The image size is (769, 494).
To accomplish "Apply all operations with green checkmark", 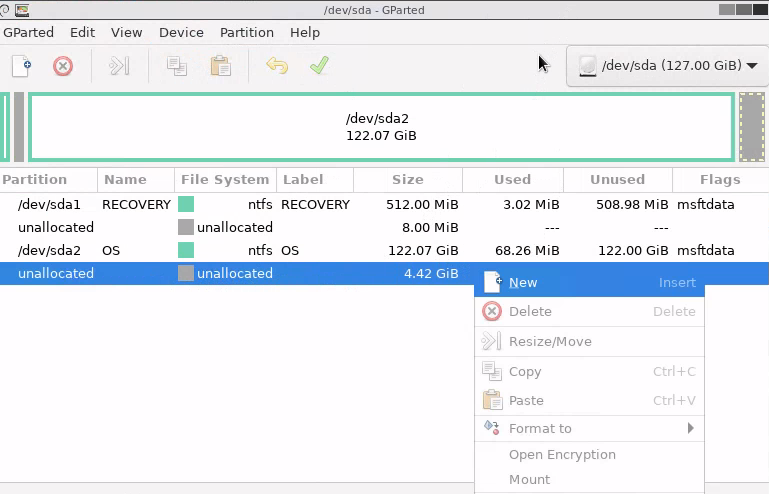I will tap(319, 66).
